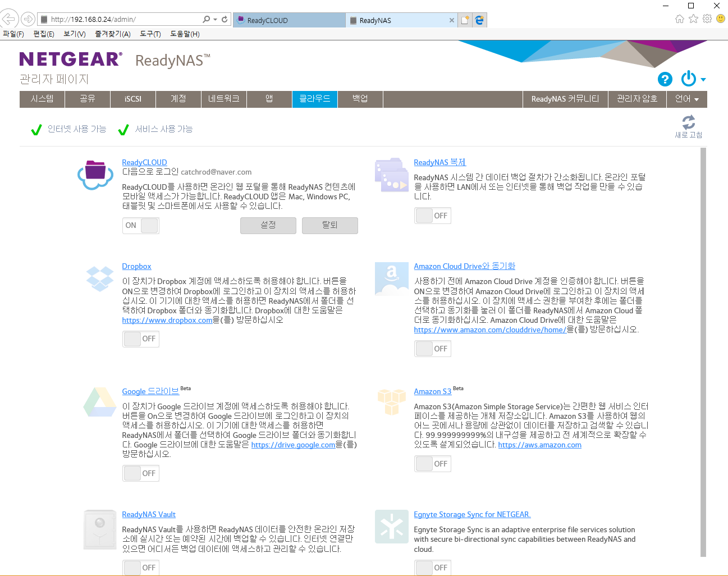Image resolution: width=728 pixels, height=576 pixels.
Task: Click the Amazon Cloud Drive icon
Action: click(x=391, y=278)
